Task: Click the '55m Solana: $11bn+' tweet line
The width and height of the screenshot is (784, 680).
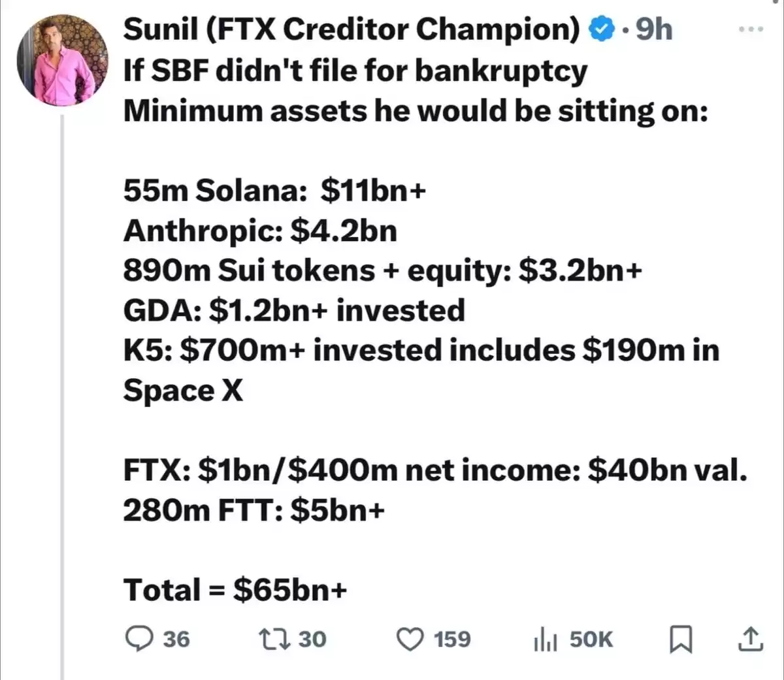Action: pos(274,191)
